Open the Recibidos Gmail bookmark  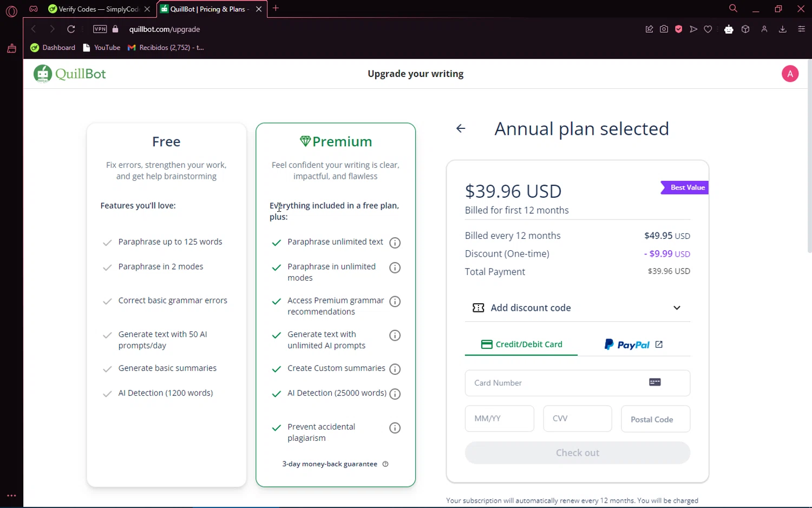click(166, 48)
